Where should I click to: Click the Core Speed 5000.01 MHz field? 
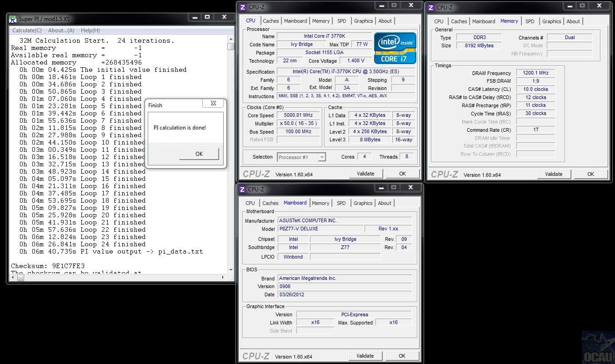click(299, 115)
